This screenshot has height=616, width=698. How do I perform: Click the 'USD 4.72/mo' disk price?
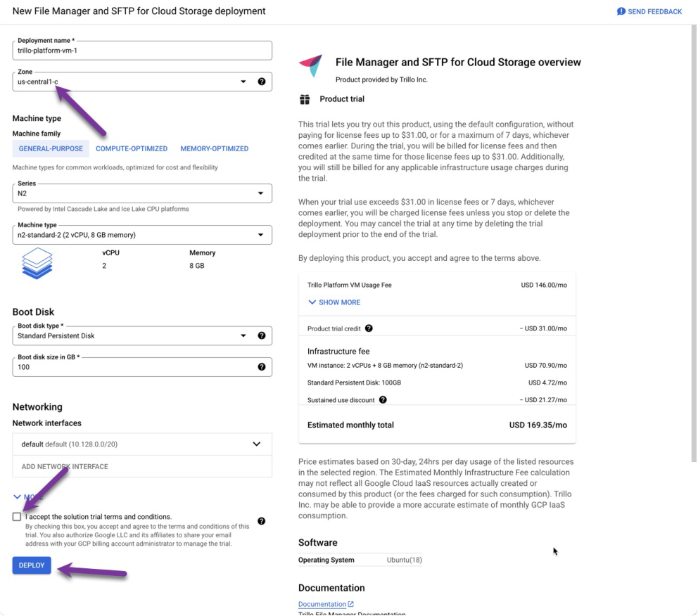click(547, 383)
